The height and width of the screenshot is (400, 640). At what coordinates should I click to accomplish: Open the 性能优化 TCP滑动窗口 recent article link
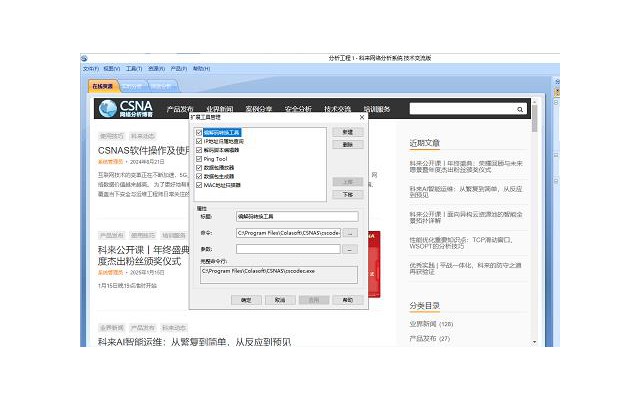461,243
